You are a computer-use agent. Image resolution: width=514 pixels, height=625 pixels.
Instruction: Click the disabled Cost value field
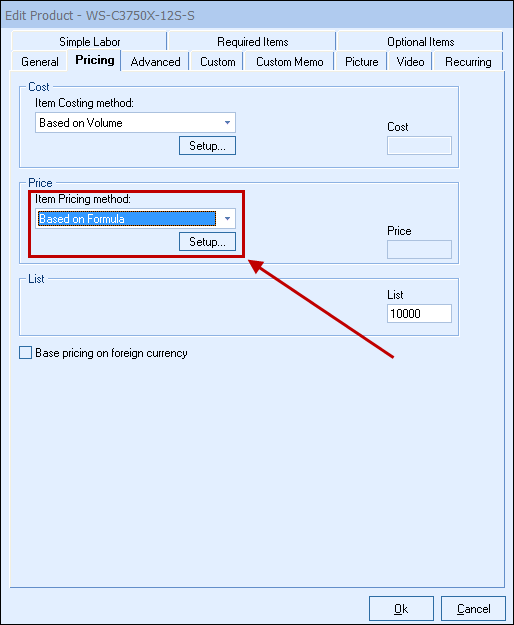[419, 145]
